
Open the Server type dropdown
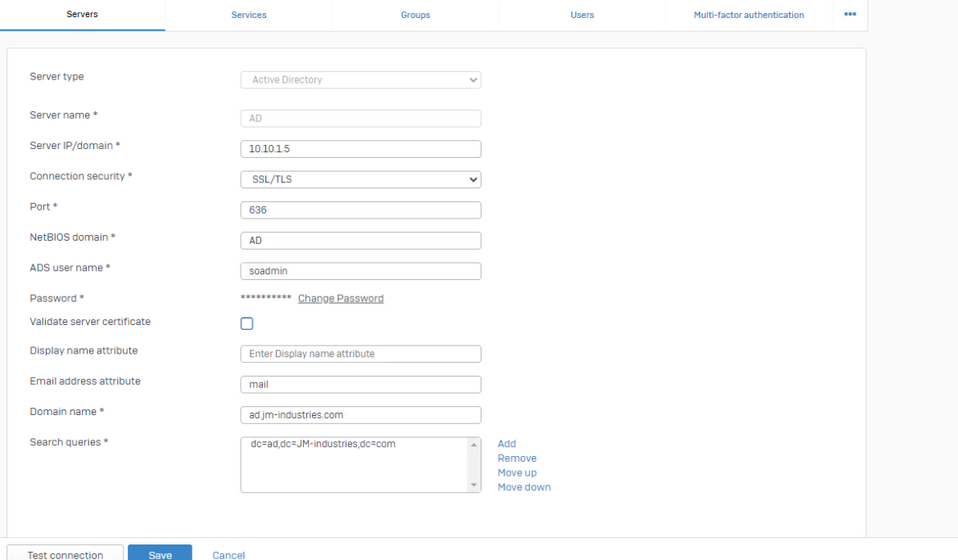click(360, 80)
